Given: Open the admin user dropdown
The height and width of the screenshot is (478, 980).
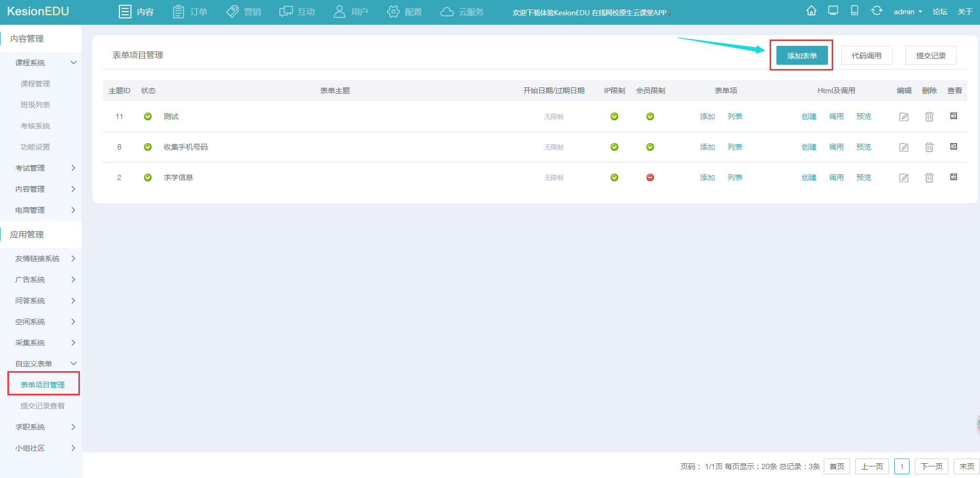Looking at the screenshot, I should pyautogui.click(x=907, y=12).
